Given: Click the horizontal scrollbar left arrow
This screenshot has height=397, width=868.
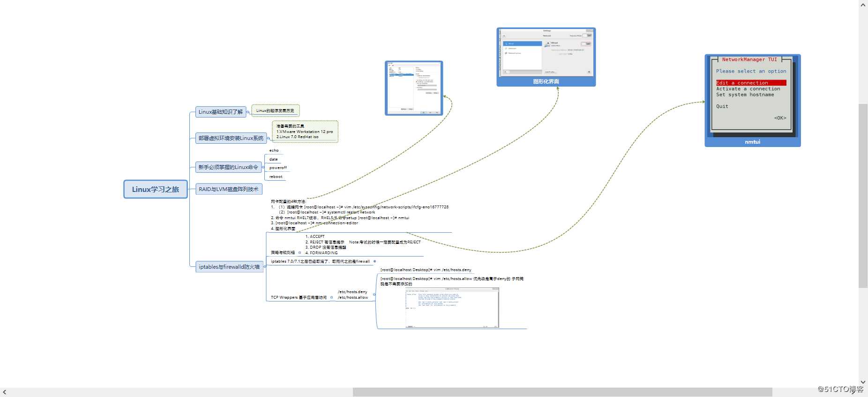Looking at the screenshot, I should (x=5, y=392).
